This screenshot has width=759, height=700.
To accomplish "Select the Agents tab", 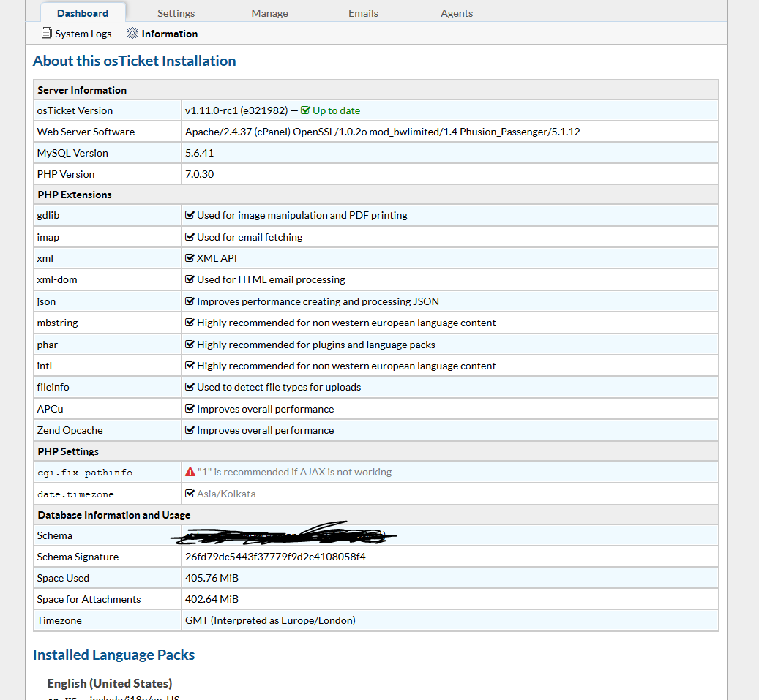I will tap(457, 13).
